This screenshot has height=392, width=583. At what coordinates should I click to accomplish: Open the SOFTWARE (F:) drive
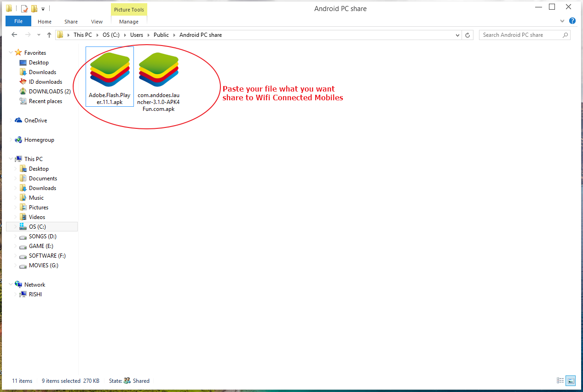tap(47, 256)
